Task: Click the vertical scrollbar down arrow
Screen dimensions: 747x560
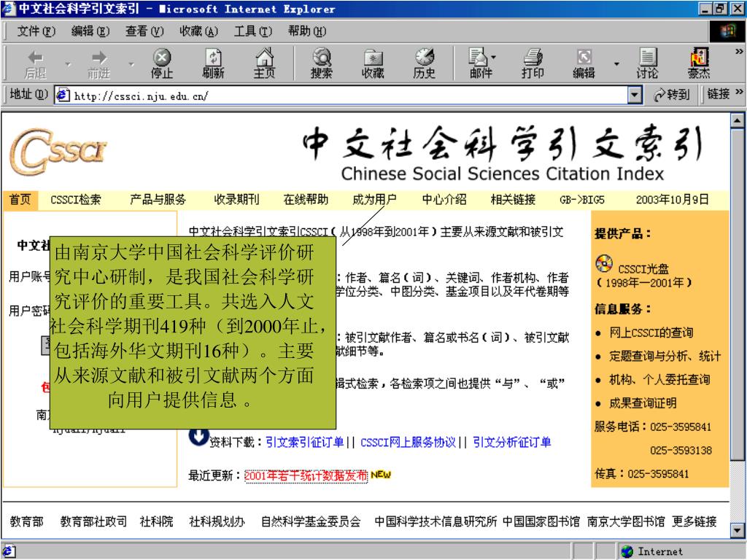Action: click(737, 529)
